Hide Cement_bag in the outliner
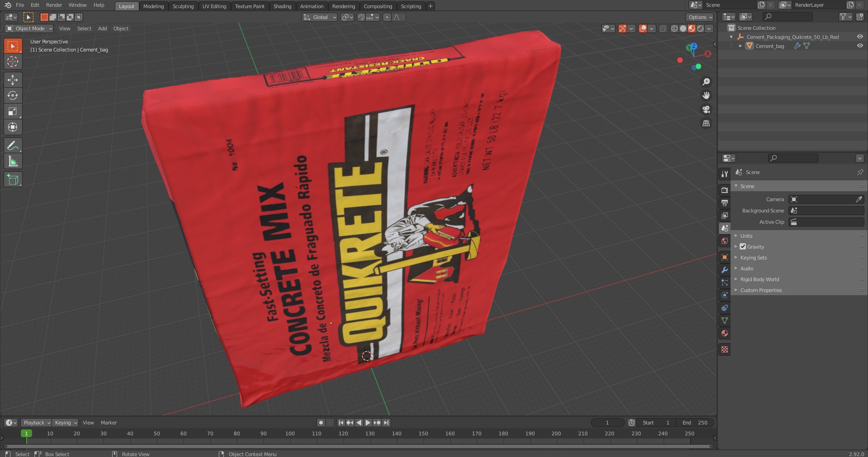 860,46
